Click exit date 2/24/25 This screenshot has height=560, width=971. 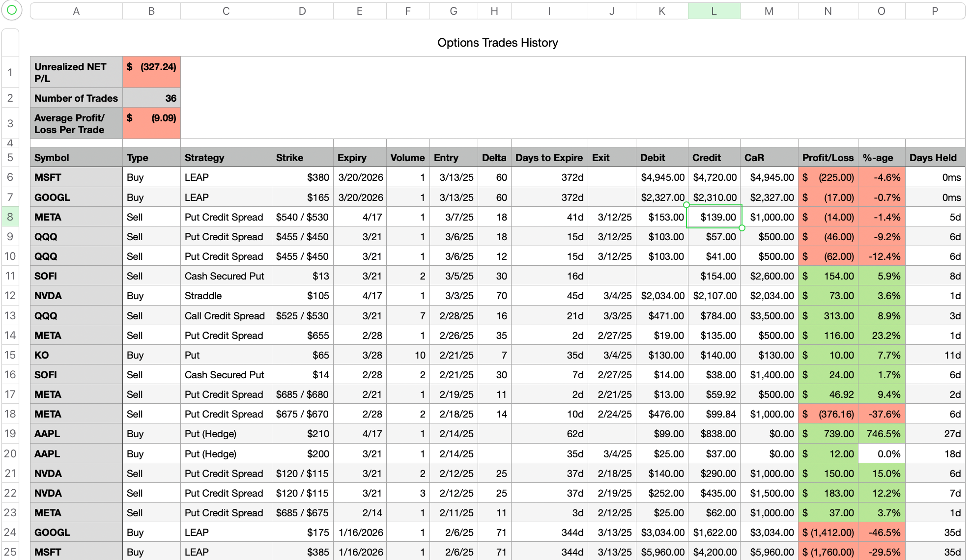(x=612, y=414)
